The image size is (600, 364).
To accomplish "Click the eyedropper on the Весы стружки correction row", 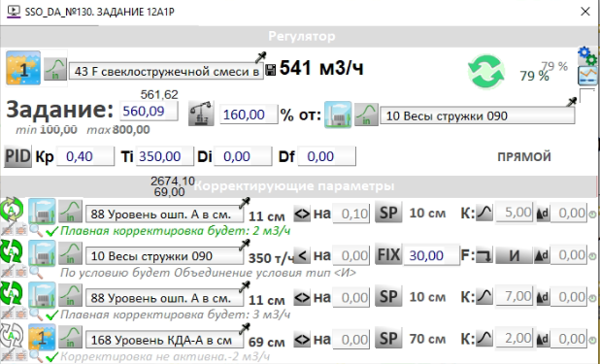I will 244,245.
